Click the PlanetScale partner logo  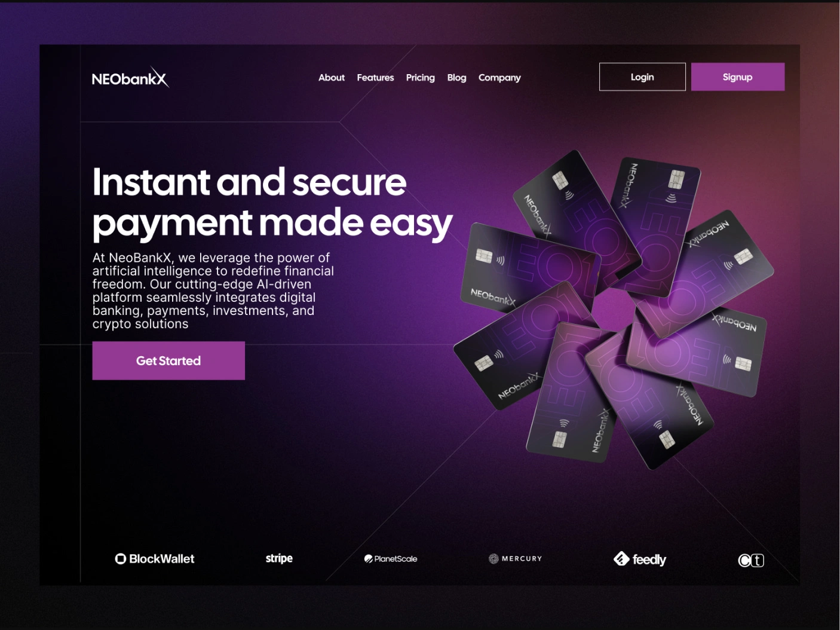[x=391, y=559]
